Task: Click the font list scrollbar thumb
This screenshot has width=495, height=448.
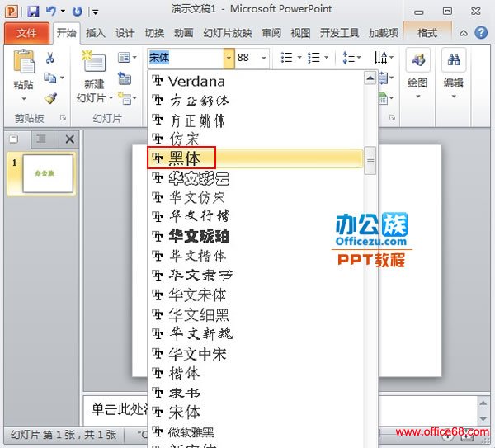Action: (x=370, y=160)
